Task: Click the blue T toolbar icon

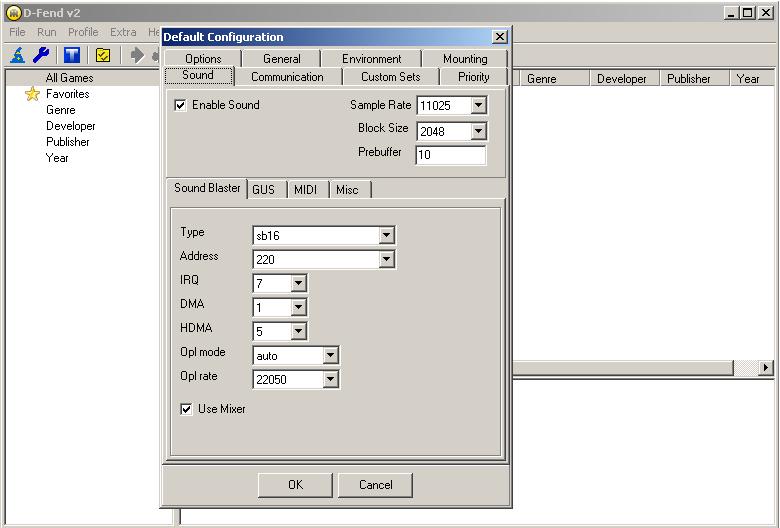Action: point(72,55)
